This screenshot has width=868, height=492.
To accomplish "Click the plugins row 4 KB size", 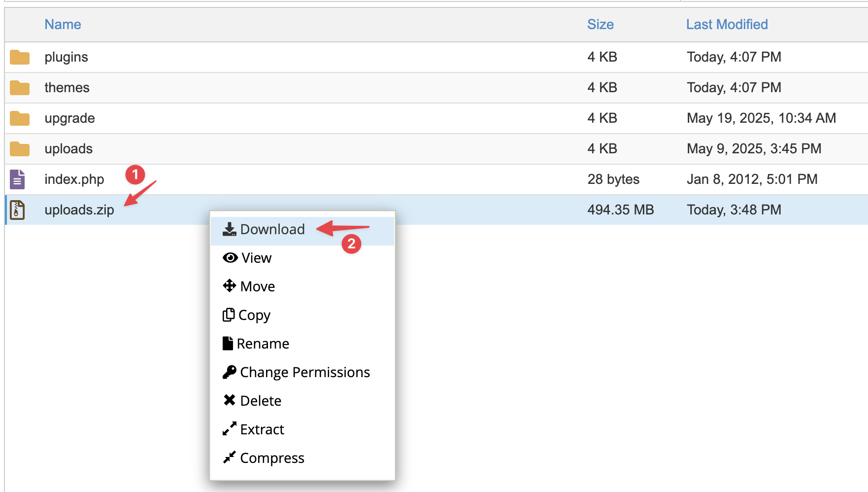I will [602, 57].
